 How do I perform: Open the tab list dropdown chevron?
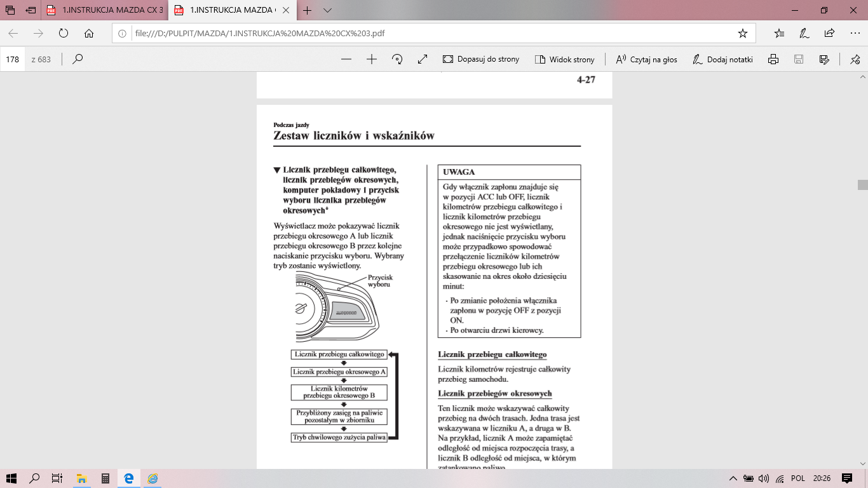(328, 10)
